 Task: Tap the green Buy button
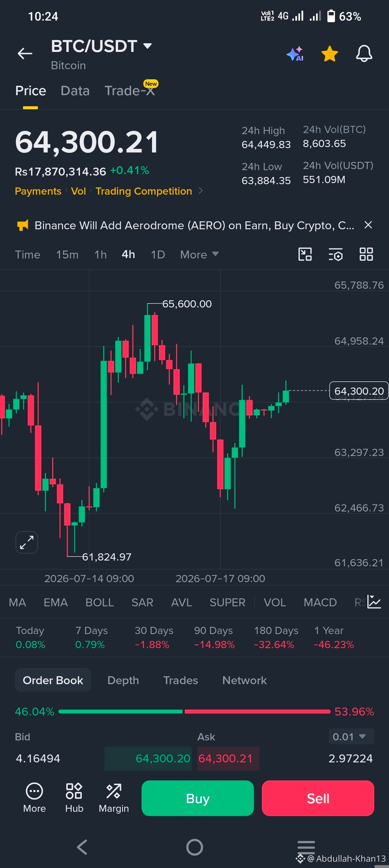[198, 798]
